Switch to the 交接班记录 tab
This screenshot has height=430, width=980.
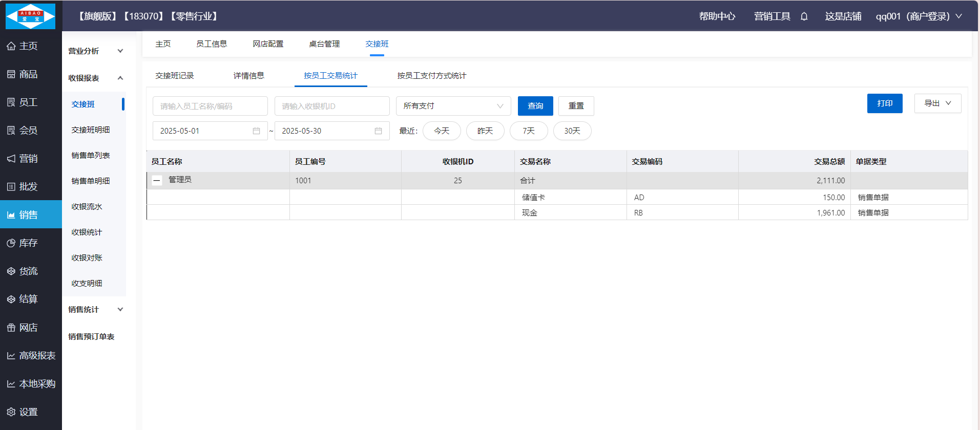tap(174, 76)
